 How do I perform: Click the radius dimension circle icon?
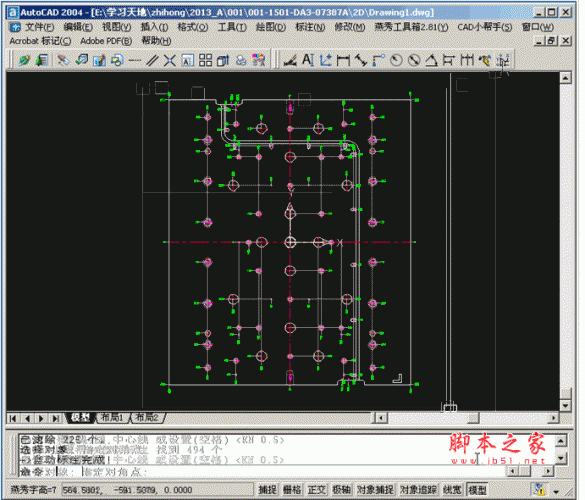tap(396, 60)
